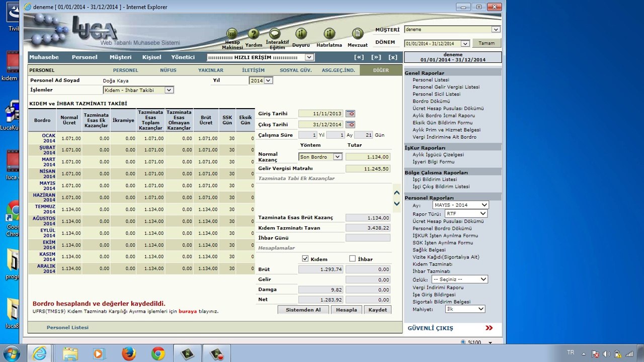Click the İhbar Günü input field
Screen dimensions: 644x362
point(368,238)
